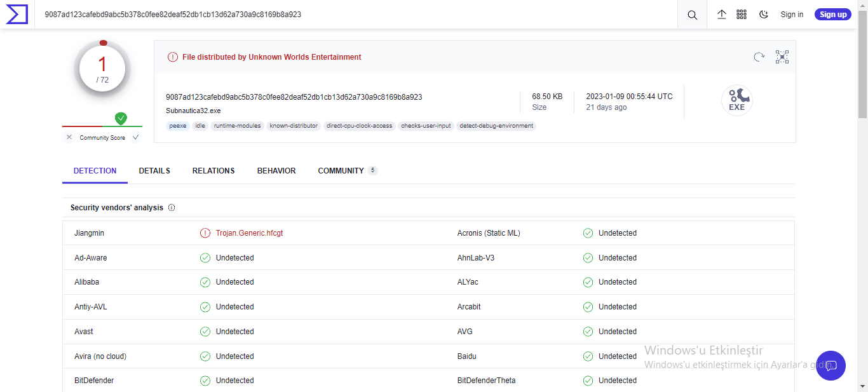Click the check icon in AhnLab-V3 row

coord(588,258)
